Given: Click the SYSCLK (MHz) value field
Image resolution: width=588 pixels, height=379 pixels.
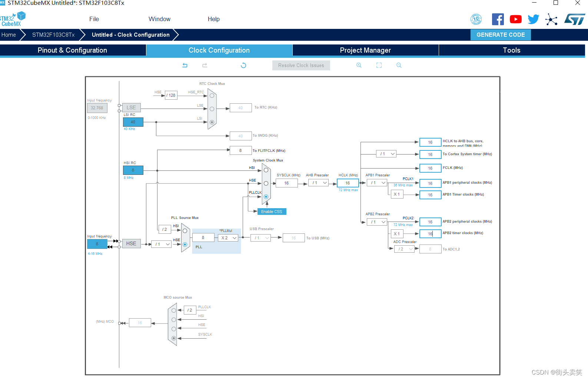Looking at the screenshot, I should tap(286, 183).
